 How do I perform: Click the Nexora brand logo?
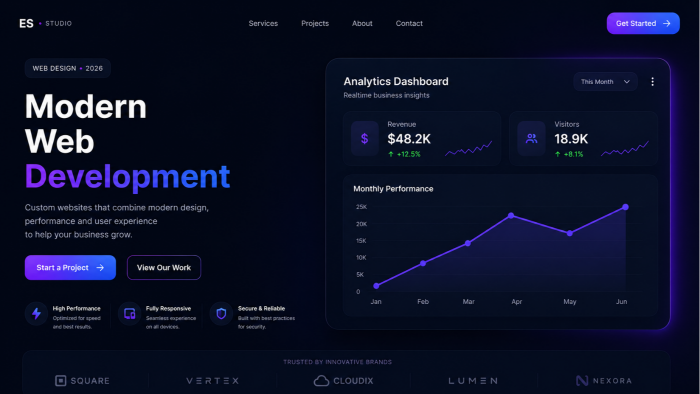604,381
